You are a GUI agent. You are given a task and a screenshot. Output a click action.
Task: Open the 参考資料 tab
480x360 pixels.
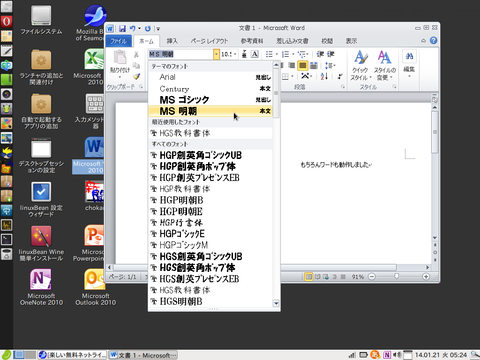(252, 41)
